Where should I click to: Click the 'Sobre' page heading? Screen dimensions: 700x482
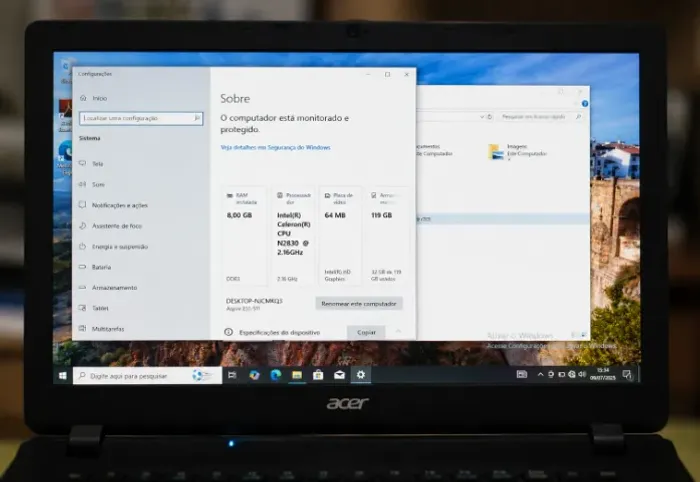235,99
